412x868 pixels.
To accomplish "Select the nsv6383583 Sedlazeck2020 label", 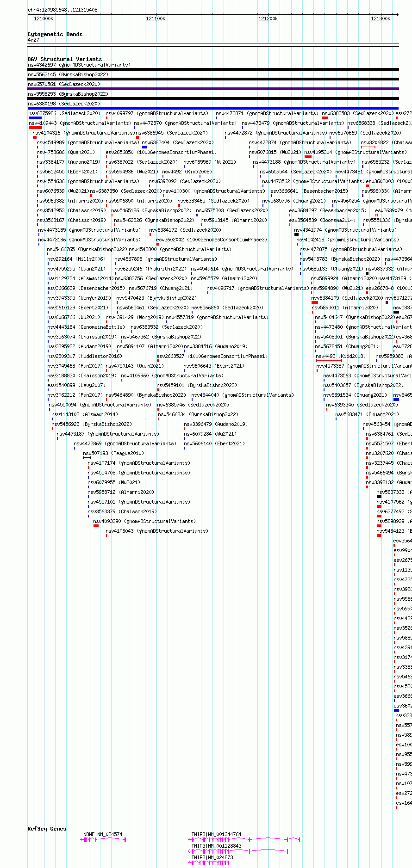I will [358, 113].
